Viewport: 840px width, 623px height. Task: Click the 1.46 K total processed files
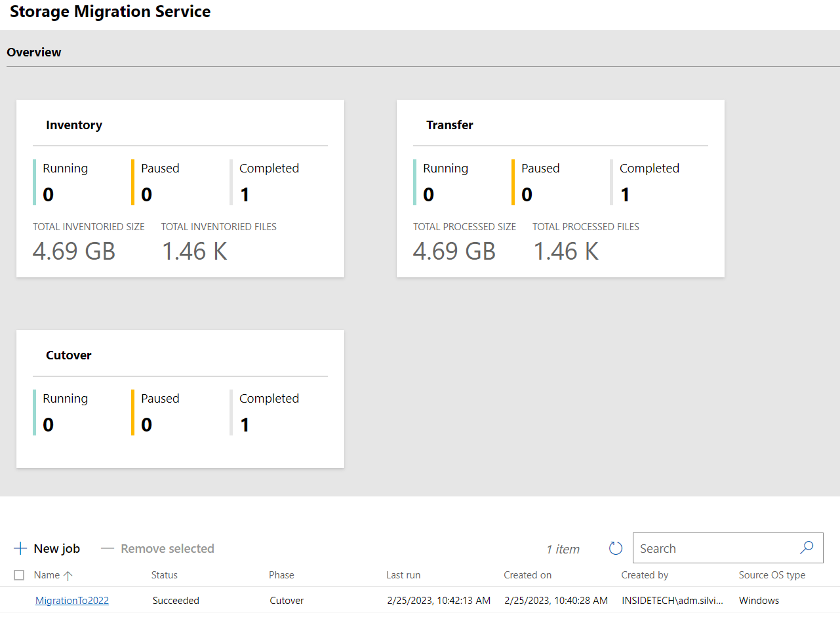pos(565,251)
